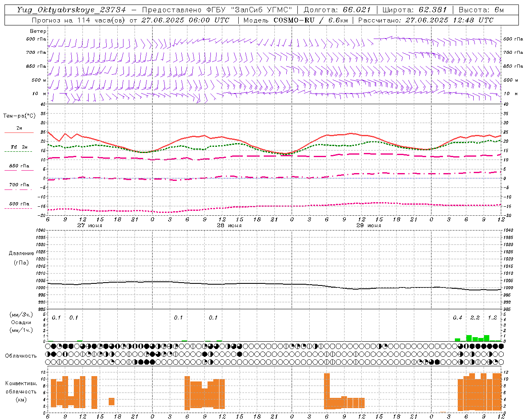Image resolution: width=525 pixels, height=420 pixels.
Task: Select the Модель COSMO-RU / 6.6км label
Action: point(296,20)
